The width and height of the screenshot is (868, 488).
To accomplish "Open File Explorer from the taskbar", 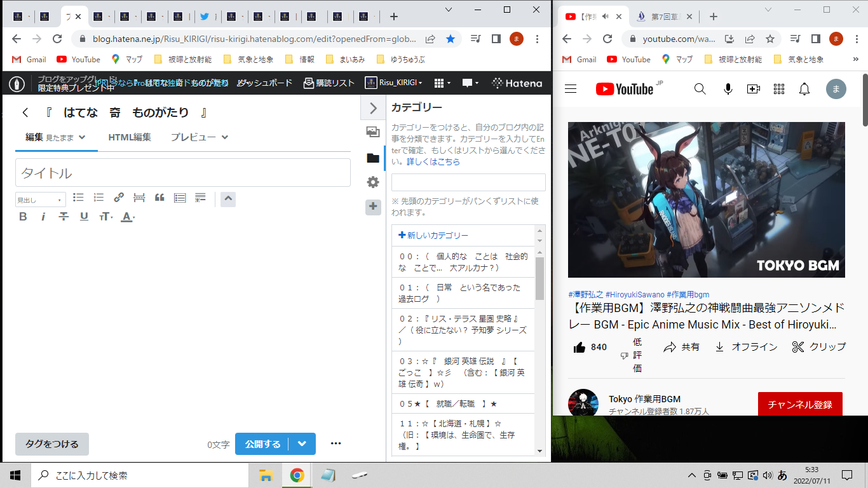I will click(x=266, y=475).
